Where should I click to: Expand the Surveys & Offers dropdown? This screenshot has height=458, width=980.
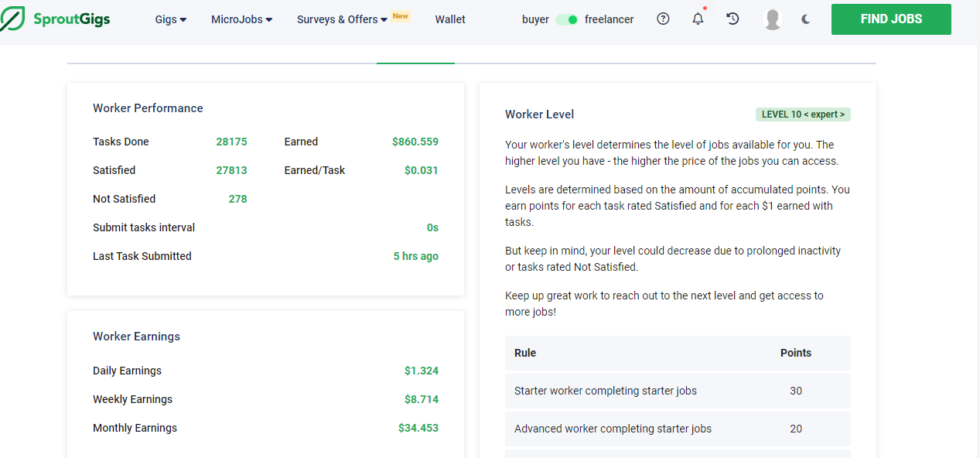pyautogui.click(x=342, y=19)
